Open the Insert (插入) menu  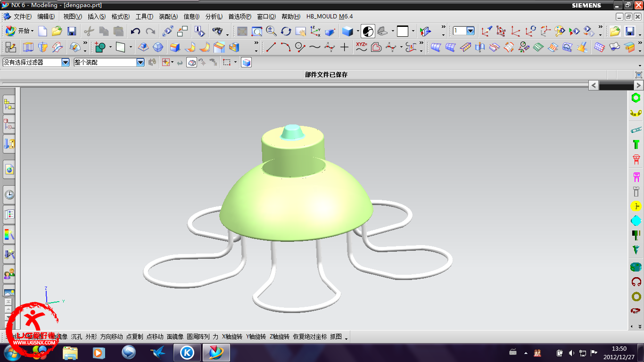[x=97, y=16]
